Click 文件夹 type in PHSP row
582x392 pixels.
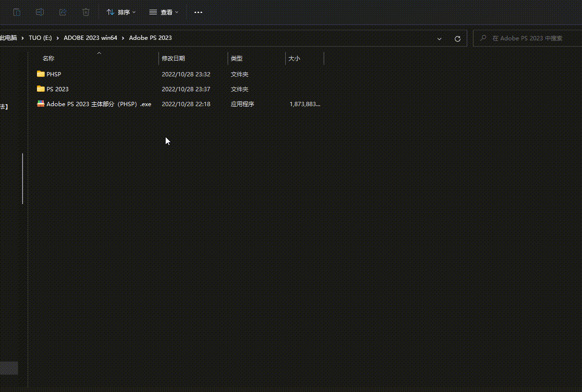tap(240, 74)
